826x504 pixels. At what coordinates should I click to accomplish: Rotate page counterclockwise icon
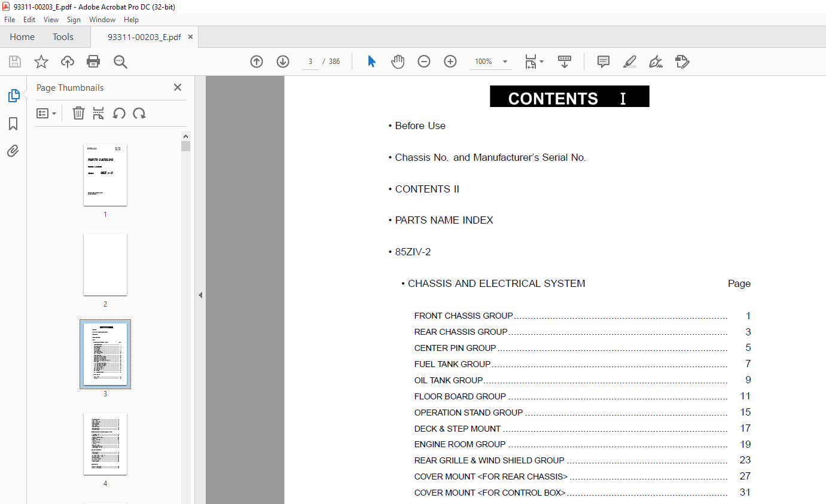tap(119, 113)
